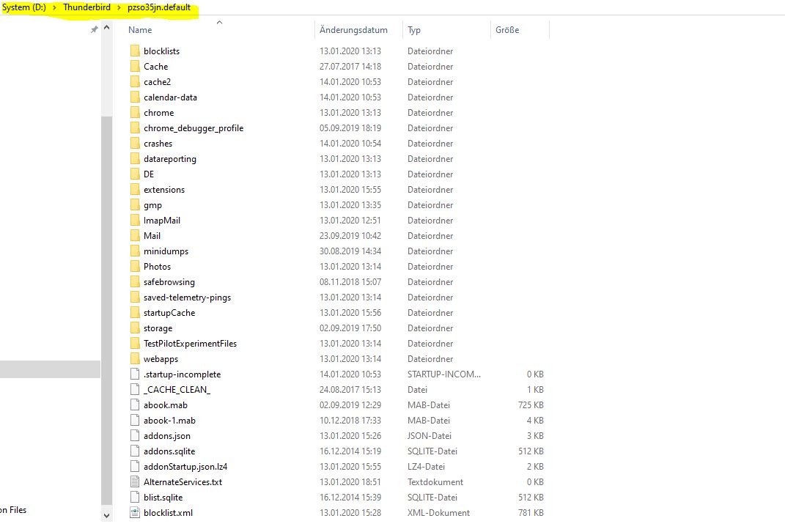Click the 781 KB size of blocklist.xml

pos(531,513)
